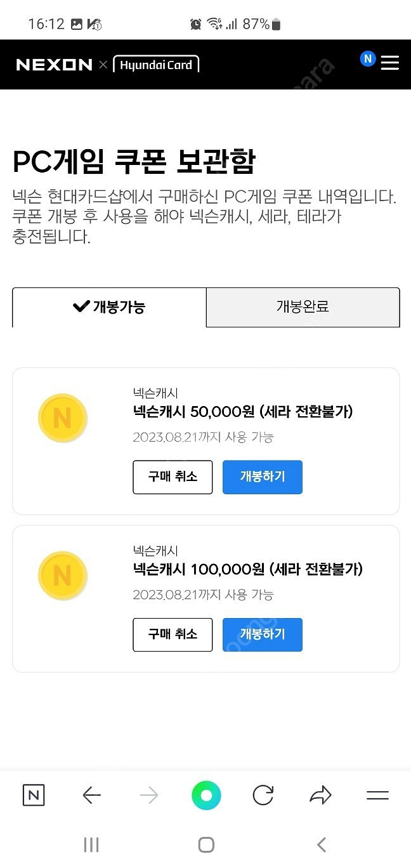The width and height of the screenshot is (411, 868).
Task: Tap the coin icon of 100,000원 coupon
Action: 62,576
